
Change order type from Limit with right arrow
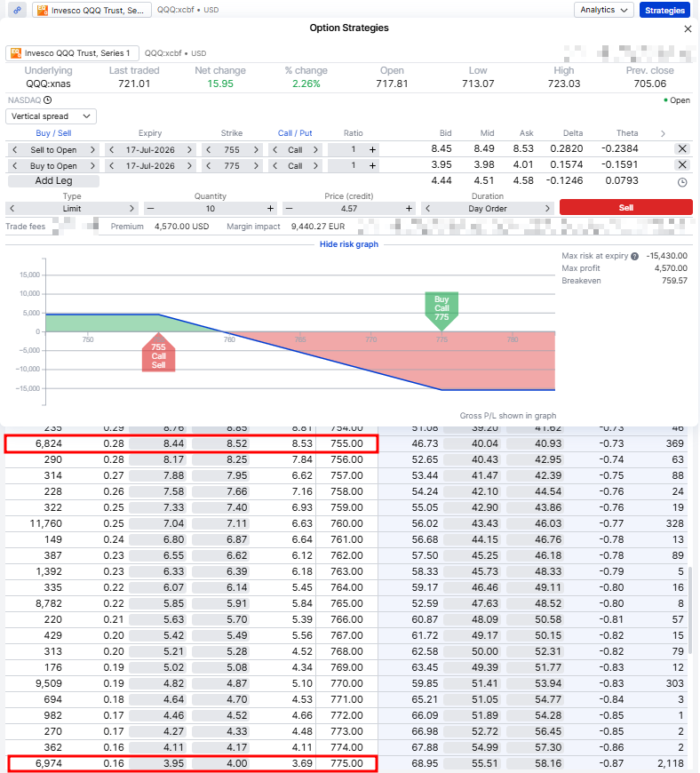131,209
